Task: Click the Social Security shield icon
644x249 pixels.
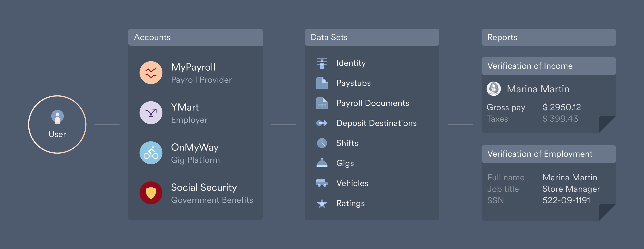Action: [151, 193]
